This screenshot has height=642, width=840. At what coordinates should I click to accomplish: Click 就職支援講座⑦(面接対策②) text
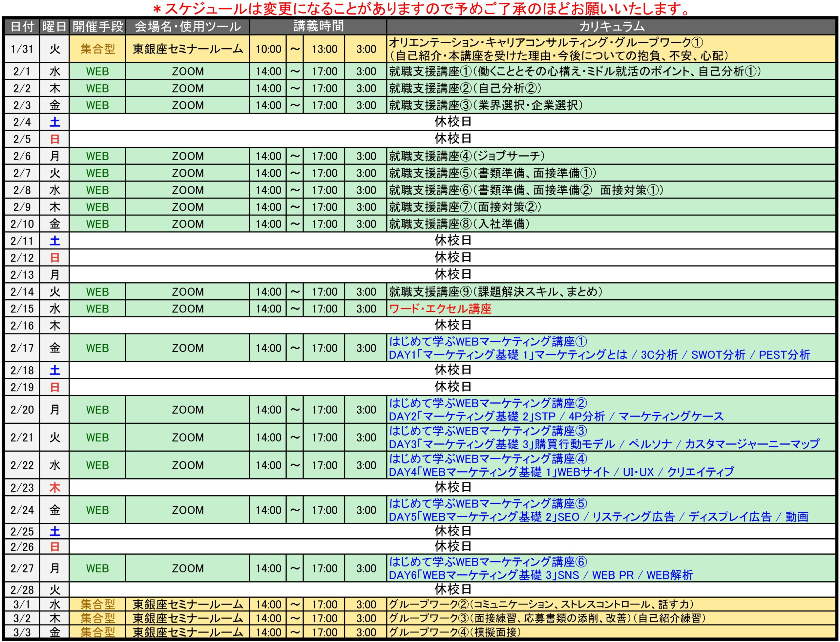pos(465,207)
